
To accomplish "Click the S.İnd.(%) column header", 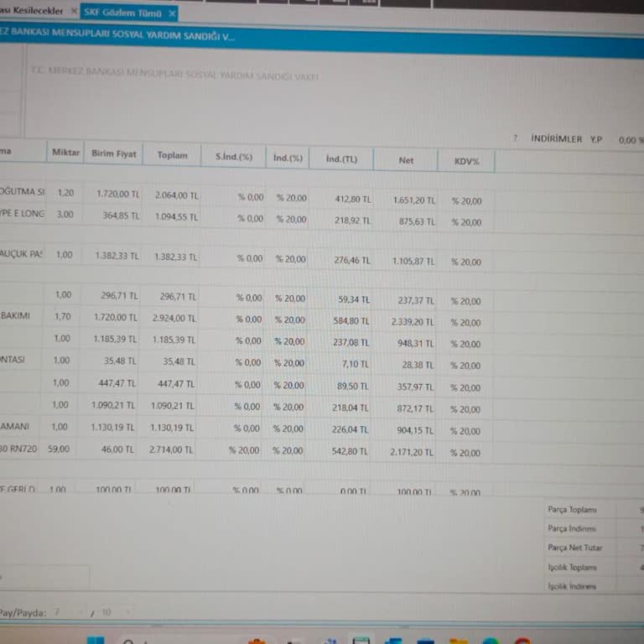I will tap(234, 157).
